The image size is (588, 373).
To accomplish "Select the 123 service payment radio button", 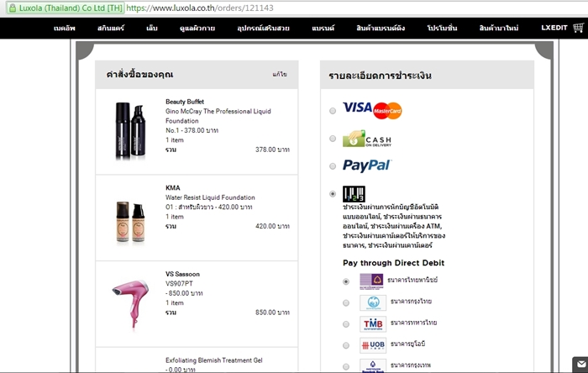I will point(333,194).
